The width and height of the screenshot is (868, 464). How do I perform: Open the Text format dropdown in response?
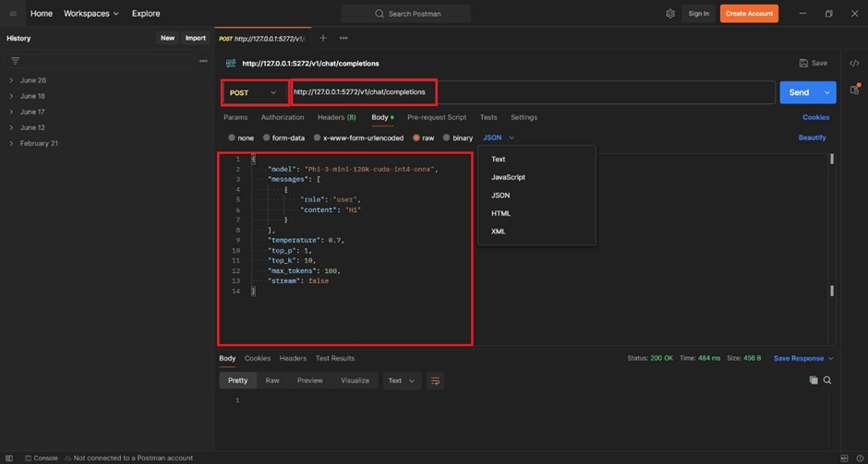pos(401,381)
